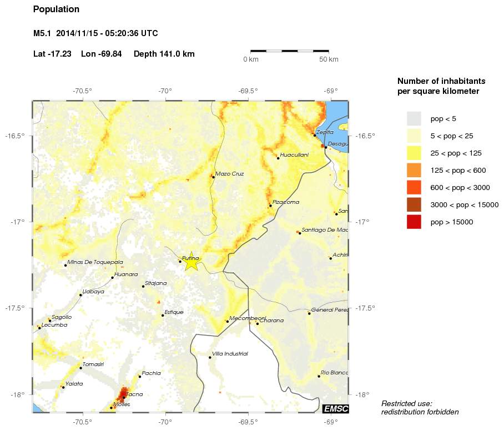
Task: Click the EMSC logo on the map
Action: coord(336,409)
